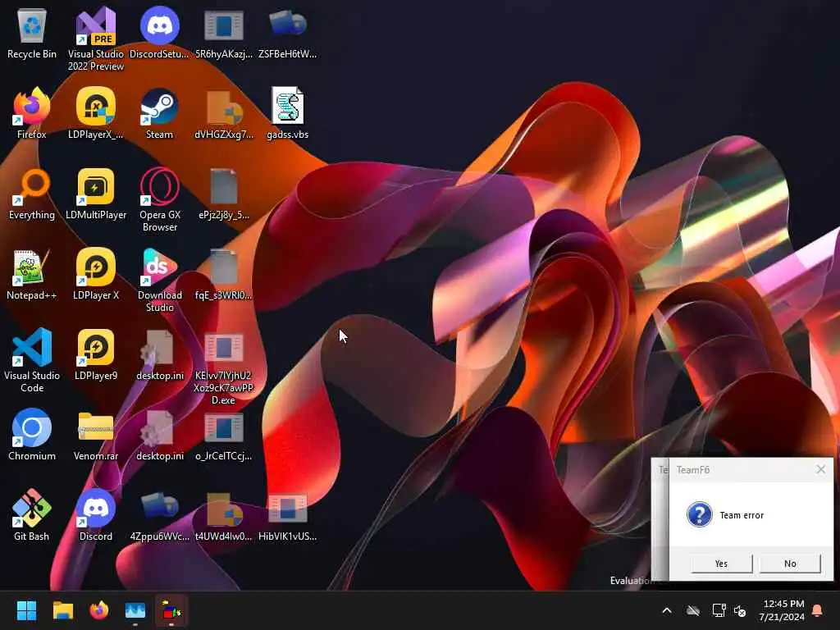Click the 'Team error' message text
Image resolution: width=840 pixels, height=630 pixels.
[742, 515]
